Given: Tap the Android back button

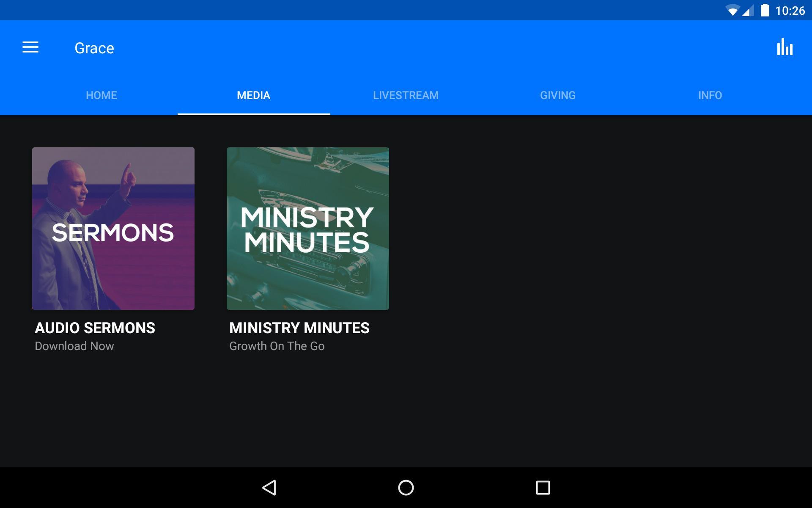Looking at the screenshot, I should [x=269, y=488].
